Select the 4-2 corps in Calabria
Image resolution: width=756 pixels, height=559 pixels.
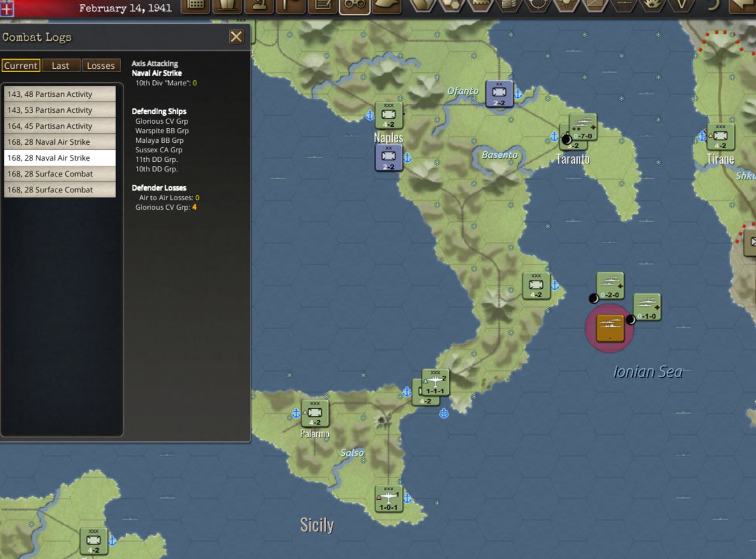(536, 286)
